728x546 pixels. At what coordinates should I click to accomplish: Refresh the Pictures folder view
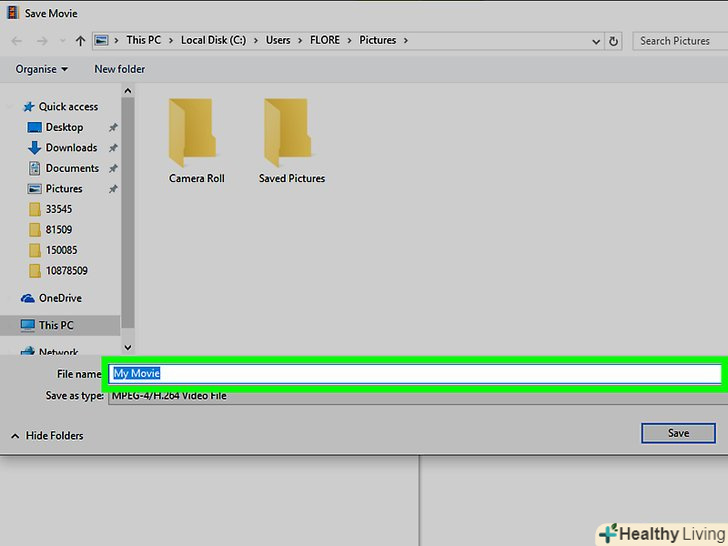613,41
